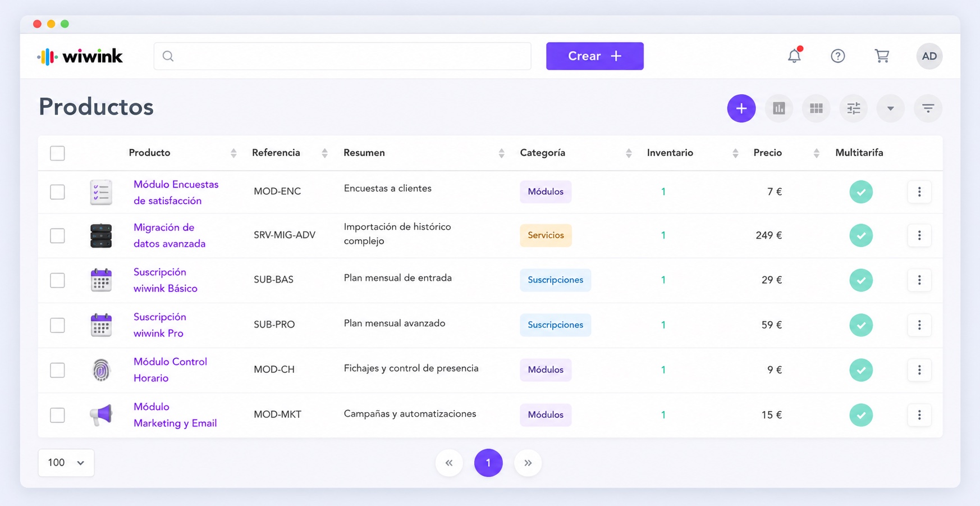
Task: Sort by the Producto column
Action: 233,153
